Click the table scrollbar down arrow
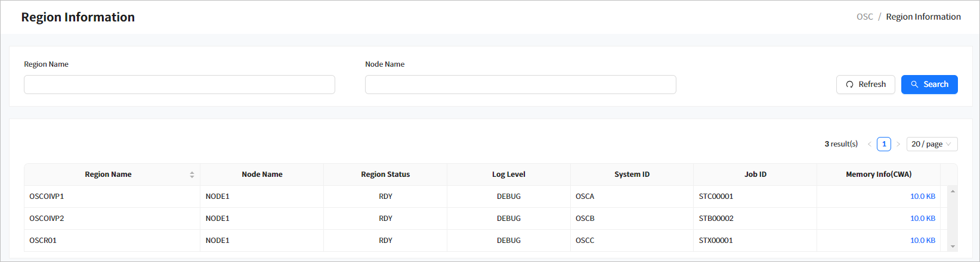Screen dimensions: 980x262 point(953,246)
